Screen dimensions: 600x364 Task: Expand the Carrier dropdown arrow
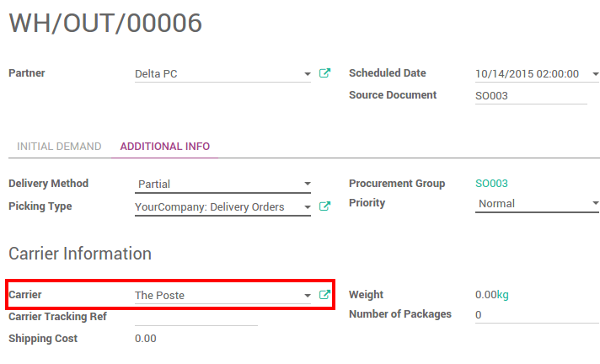pyautogui.click(x=308, y=296)
